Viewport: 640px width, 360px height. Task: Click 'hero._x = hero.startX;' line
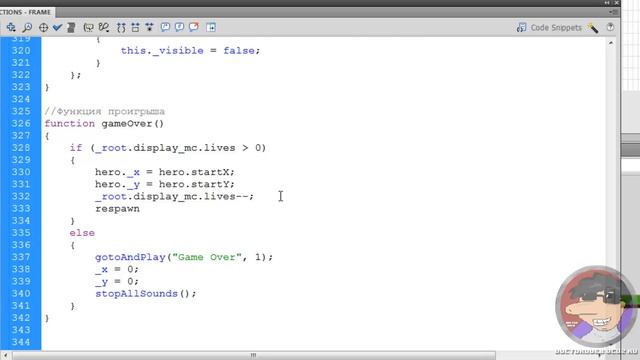click(x=165, y=172)
